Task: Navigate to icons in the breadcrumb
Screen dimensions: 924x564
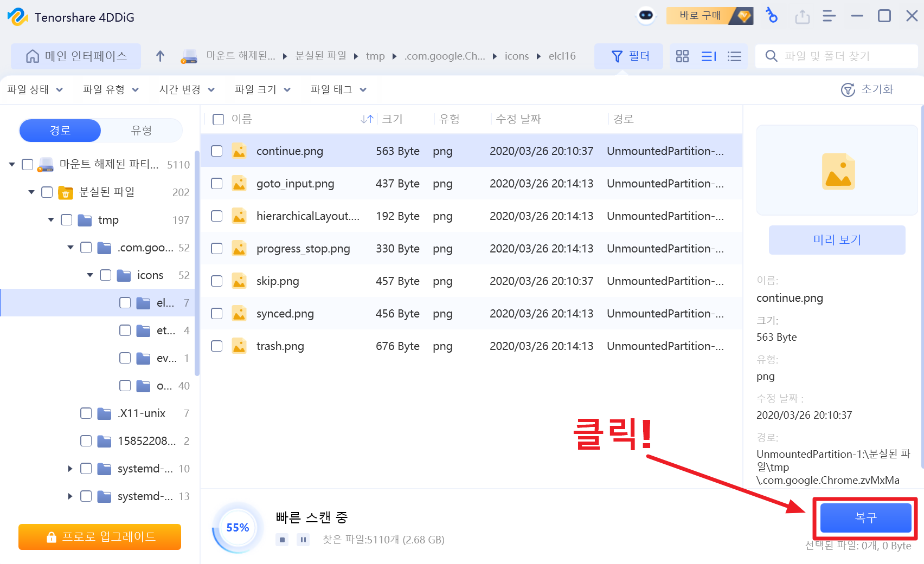Action: [517, 56]
